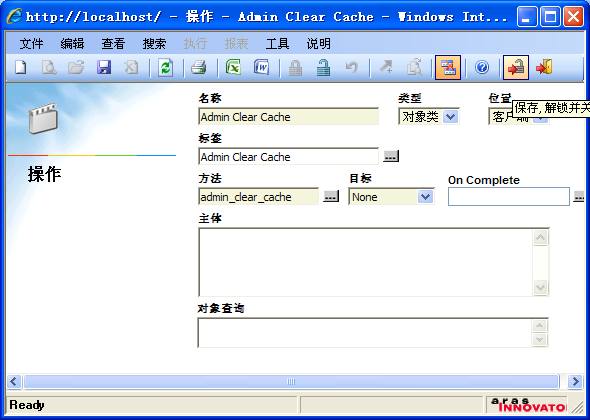Save the item with the floppy disk icon
The width and height of the screenshot is (590, 420).
pyautogui.click(x=104, y=68)
